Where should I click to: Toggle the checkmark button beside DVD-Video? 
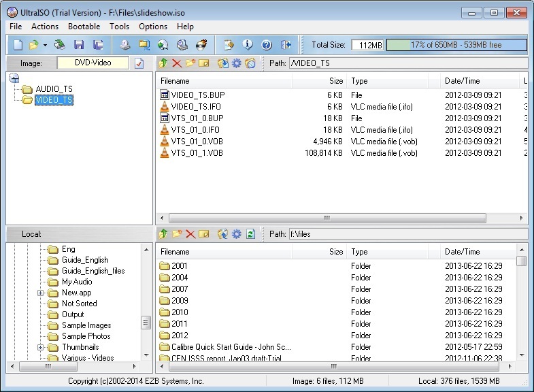(139, 63)
